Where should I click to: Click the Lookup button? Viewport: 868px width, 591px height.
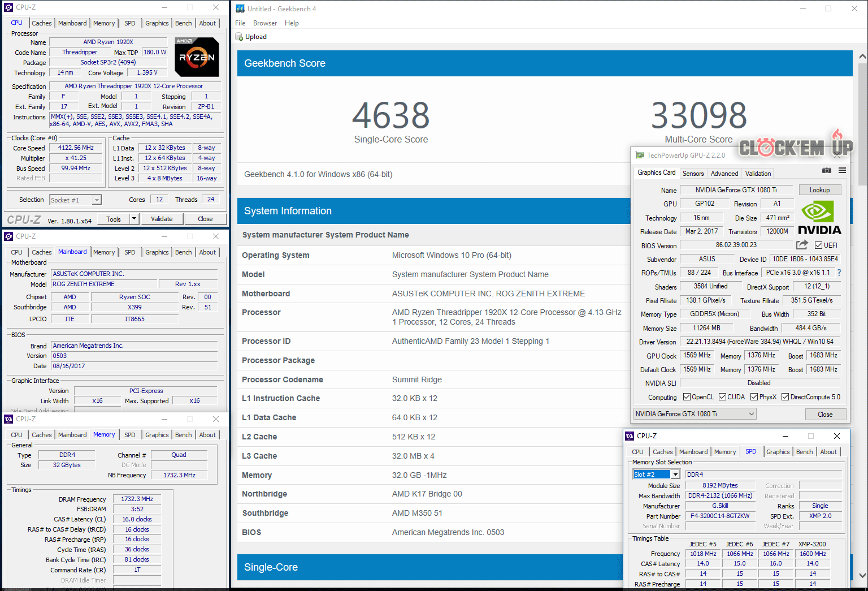pos(819,190)
